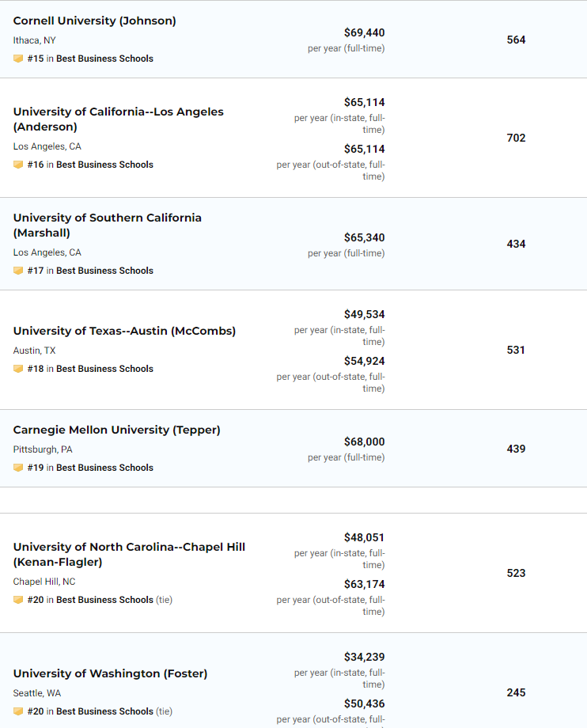Click the ranking badge icon beside #17

point(18,271)
